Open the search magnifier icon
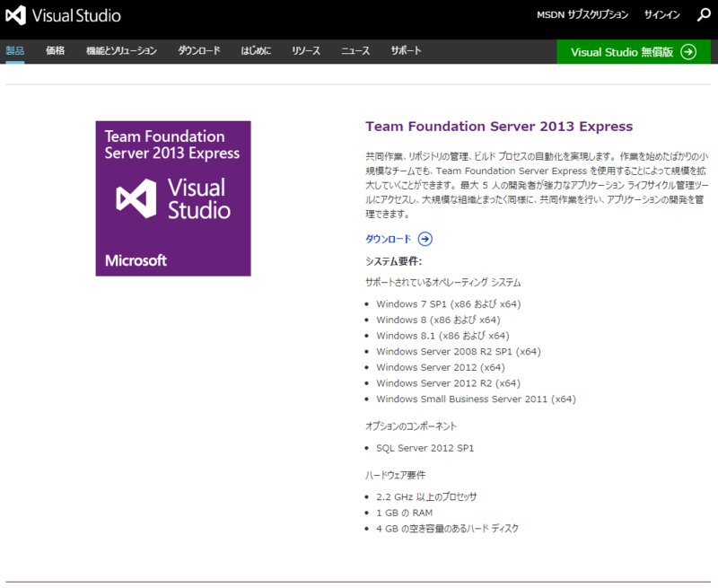 pyautogui.click(x=705, y=14)
